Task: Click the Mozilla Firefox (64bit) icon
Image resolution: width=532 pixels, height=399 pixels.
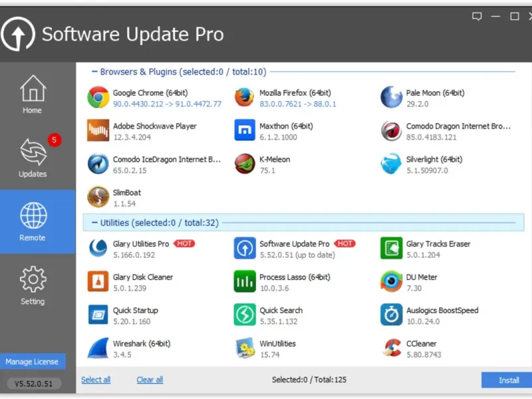Action: tap(244, 97)
